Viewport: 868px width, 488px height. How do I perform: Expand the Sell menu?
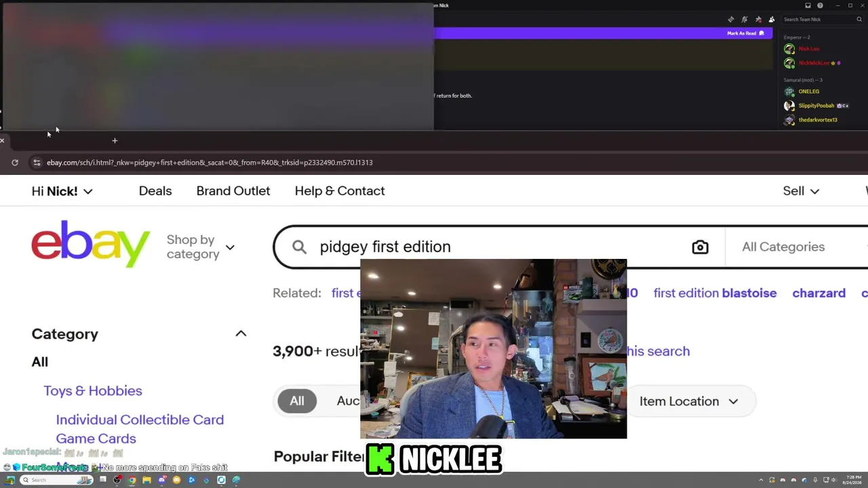[x=801, y=191]
